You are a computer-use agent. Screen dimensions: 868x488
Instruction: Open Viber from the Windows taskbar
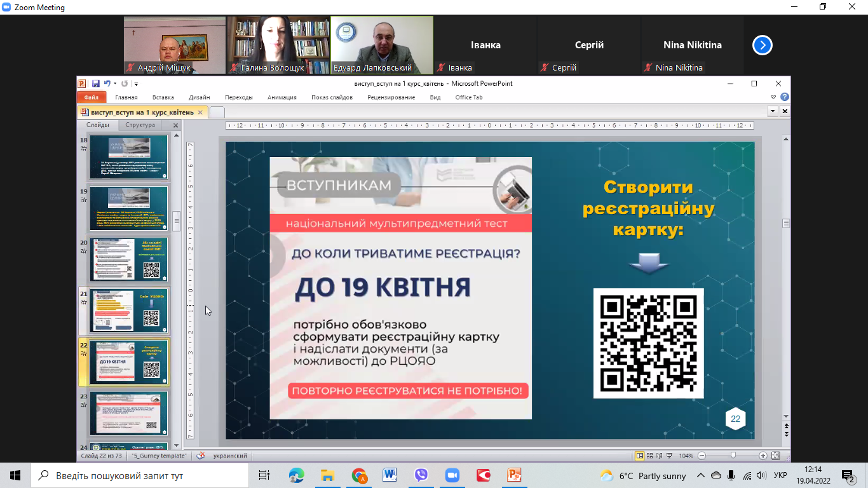coord(421,475)
